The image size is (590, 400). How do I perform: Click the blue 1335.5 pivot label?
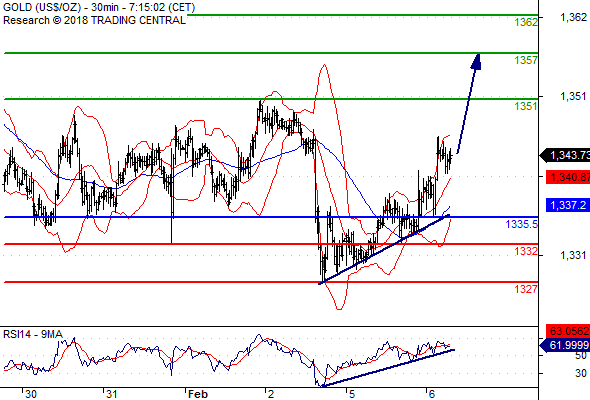point(522,224)
